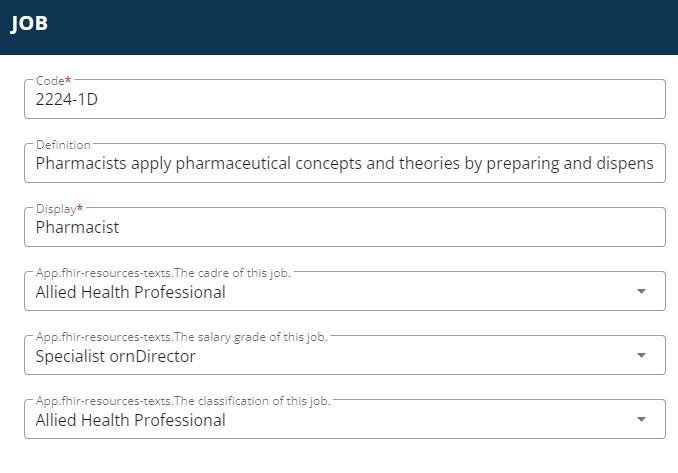Open the cadre of this job dropdown
The width and height of the screenshot is (678, 473).
pyautogui.click(x=345, y=291)
